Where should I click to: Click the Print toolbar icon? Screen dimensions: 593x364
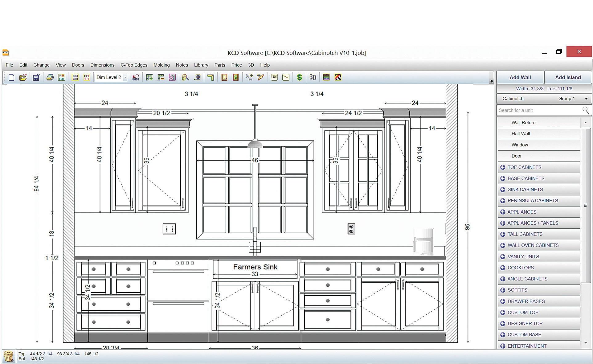point(50,77)
